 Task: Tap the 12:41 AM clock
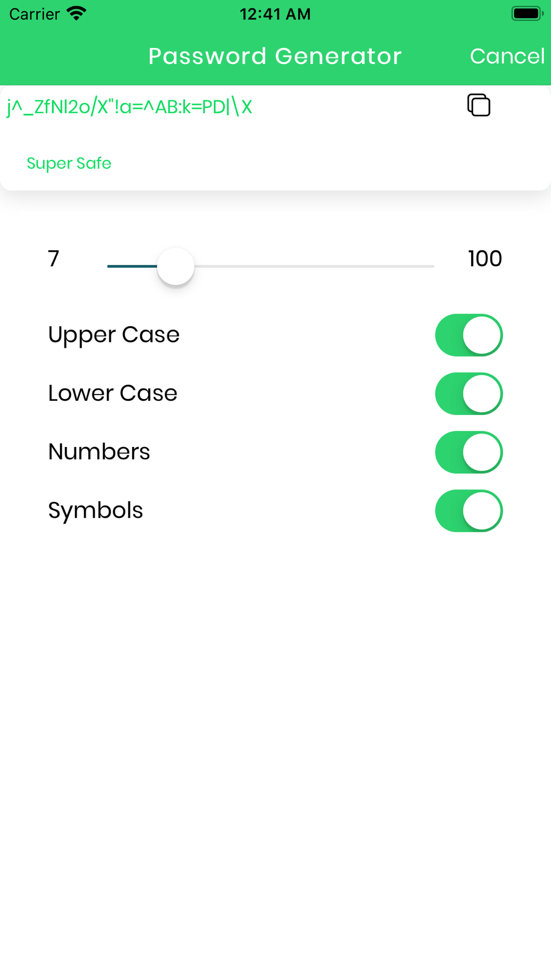point(275,14)
